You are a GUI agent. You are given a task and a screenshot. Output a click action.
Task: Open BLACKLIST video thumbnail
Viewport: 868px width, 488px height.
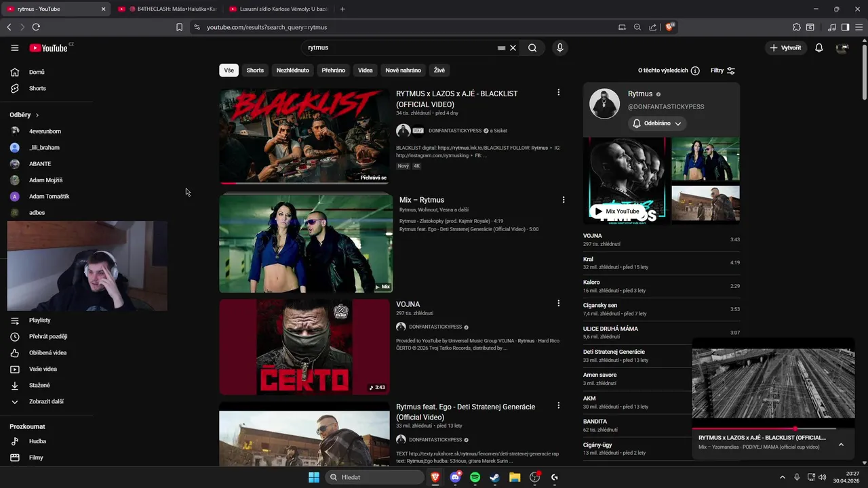coord(304,136)
